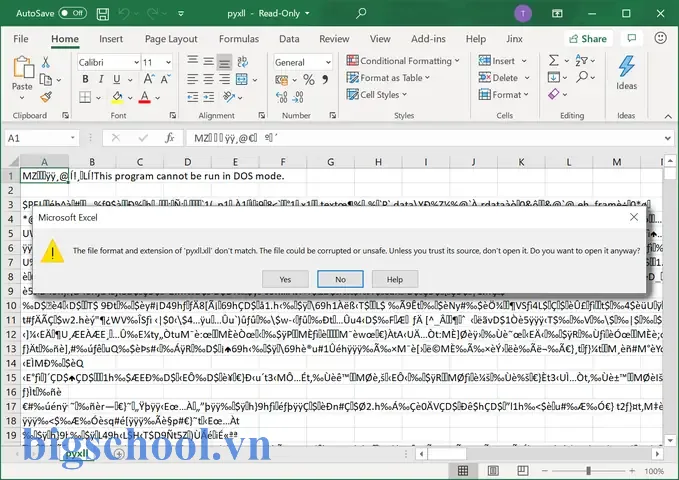
Task: Switch to Page Layout view icon in status bar
Action: click(x=493, y=471)
